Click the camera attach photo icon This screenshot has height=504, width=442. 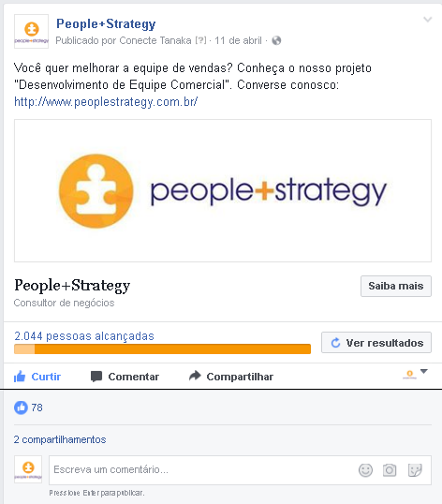pos(390,470)
